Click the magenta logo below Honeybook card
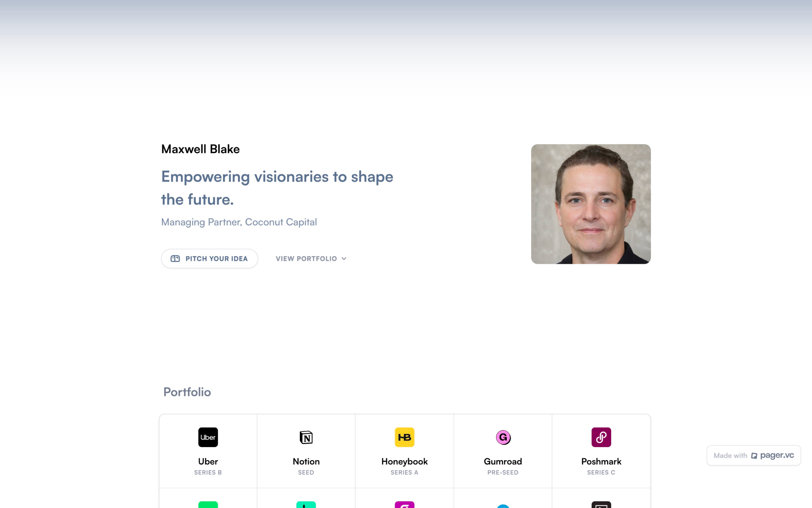Viewport: 812px width, 508px height. 405,505
